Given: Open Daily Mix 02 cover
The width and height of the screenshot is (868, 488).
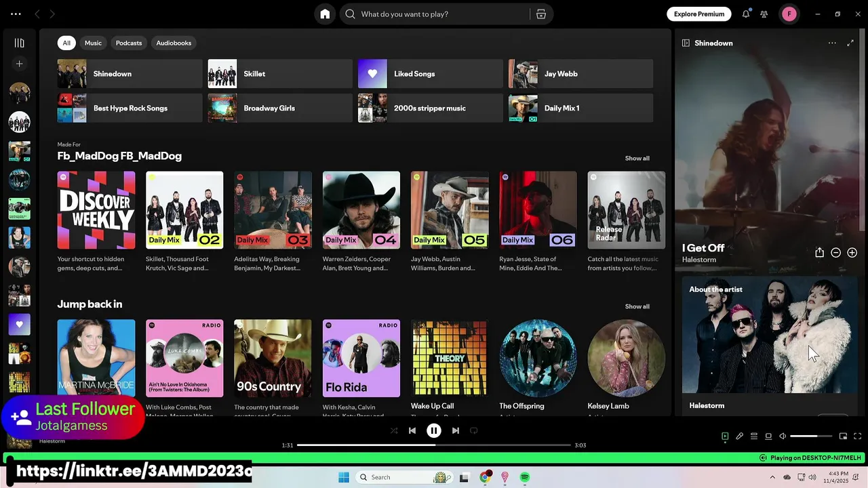Looking at the screenshot, I should (x=184, y=210).
